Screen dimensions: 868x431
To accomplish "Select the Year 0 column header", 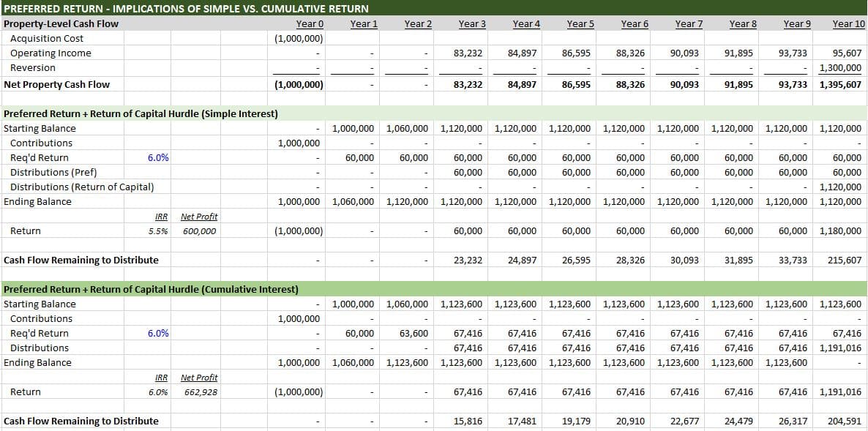I will [310, 24].
